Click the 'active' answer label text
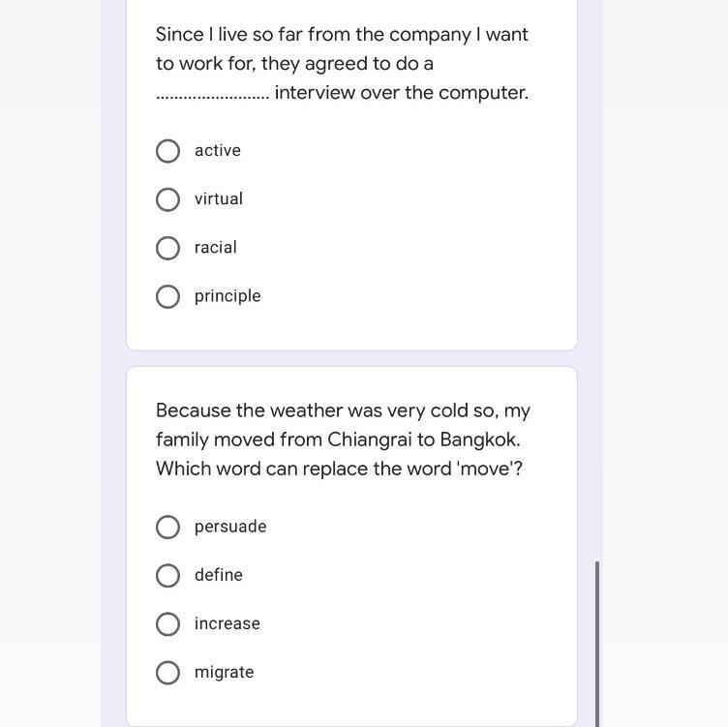 pos(218,151)
